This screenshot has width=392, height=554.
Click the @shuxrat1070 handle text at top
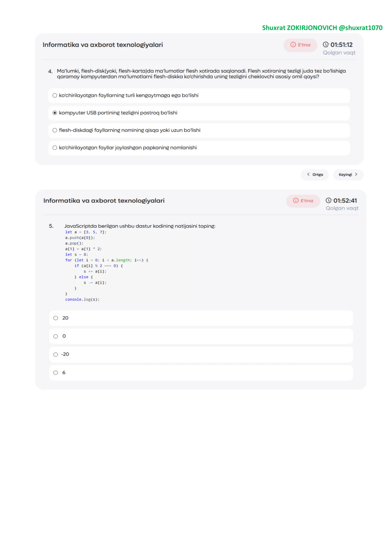(x=360, y=28)
